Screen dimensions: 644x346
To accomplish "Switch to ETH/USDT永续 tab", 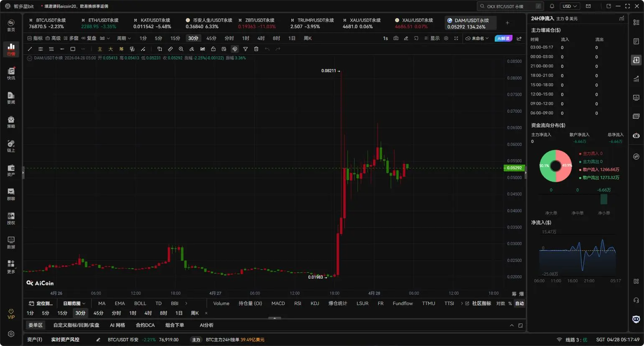I will [100, 23].
